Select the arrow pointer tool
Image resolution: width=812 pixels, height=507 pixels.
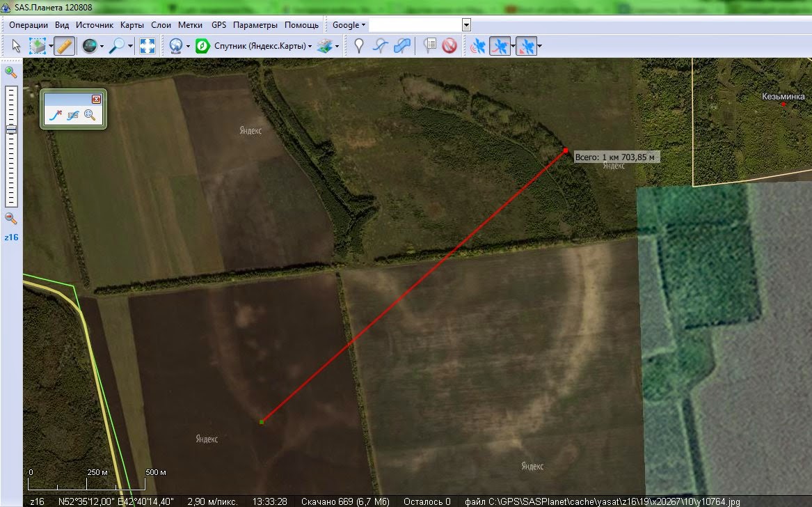pos(16,46)
